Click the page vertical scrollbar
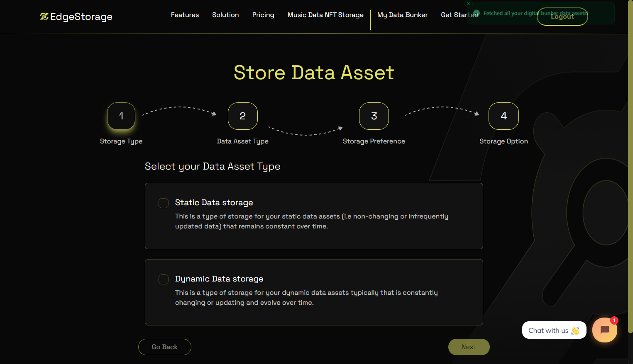The height and width of the screenshot is (364, 633). 631,166
